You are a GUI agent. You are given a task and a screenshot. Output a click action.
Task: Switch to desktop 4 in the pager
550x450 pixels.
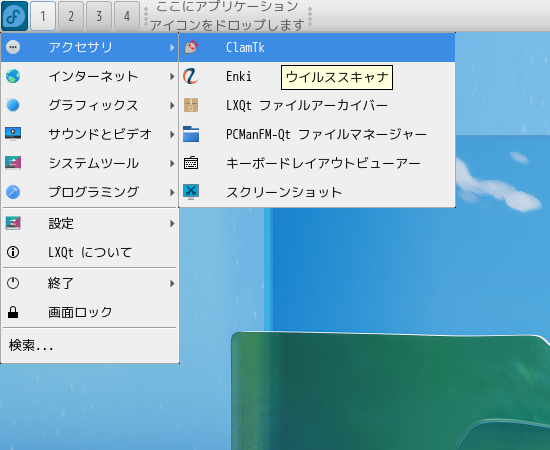(x=127, y=16)
